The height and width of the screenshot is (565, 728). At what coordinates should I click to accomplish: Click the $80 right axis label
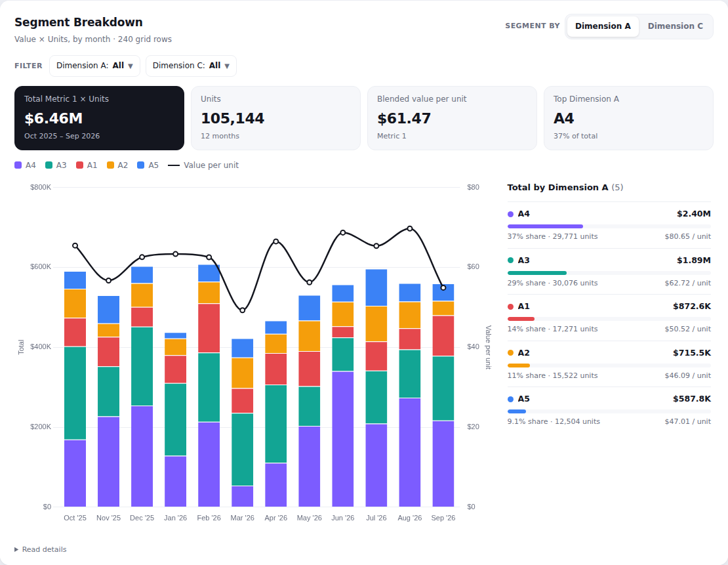473,187
